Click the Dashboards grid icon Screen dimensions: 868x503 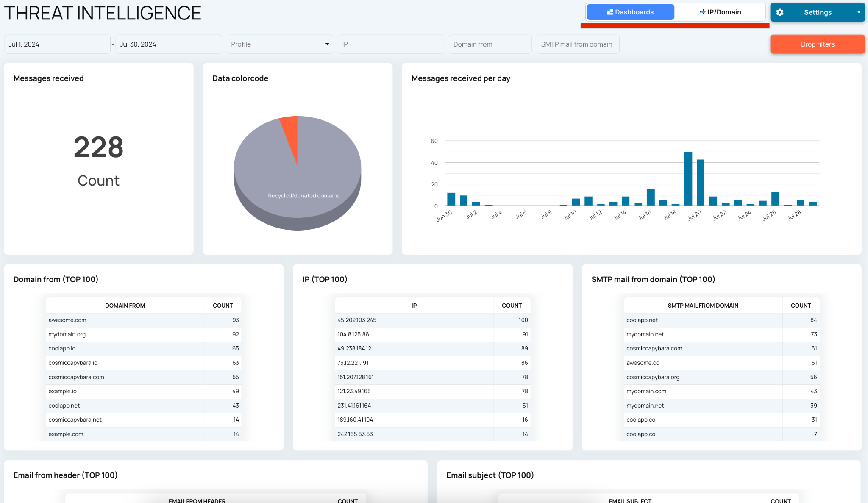click(x=610, y=12)
